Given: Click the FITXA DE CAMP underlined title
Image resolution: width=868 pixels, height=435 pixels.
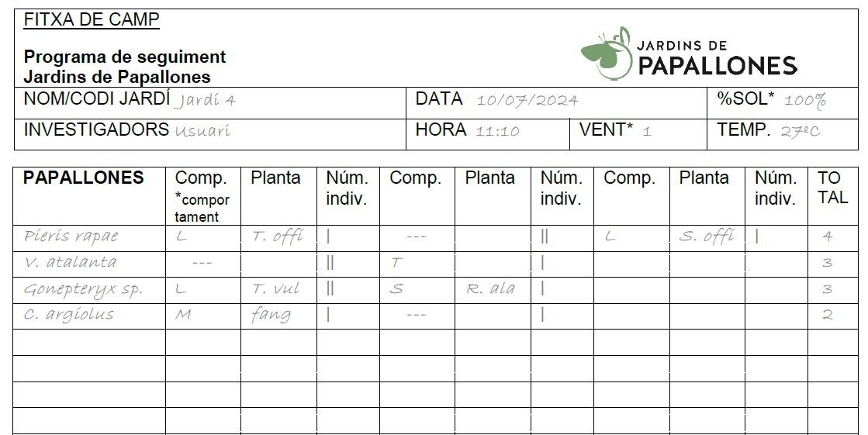Looking at the screenshot, I should (x=92, y=20).
